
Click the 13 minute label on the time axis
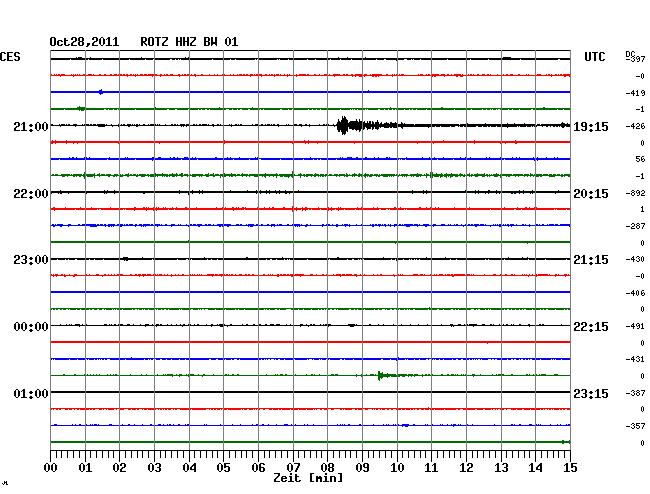pos(501,468)
